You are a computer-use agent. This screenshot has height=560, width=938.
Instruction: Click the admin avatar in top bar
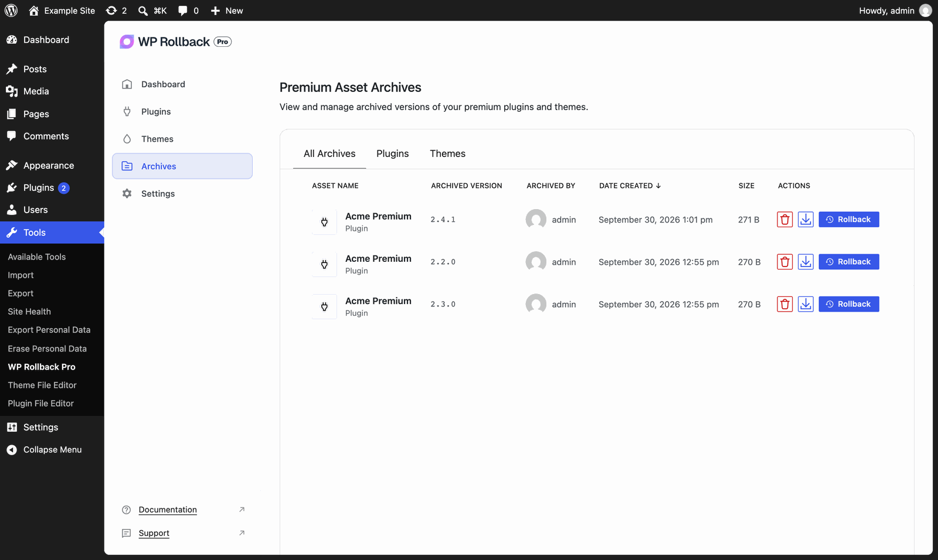926,11
